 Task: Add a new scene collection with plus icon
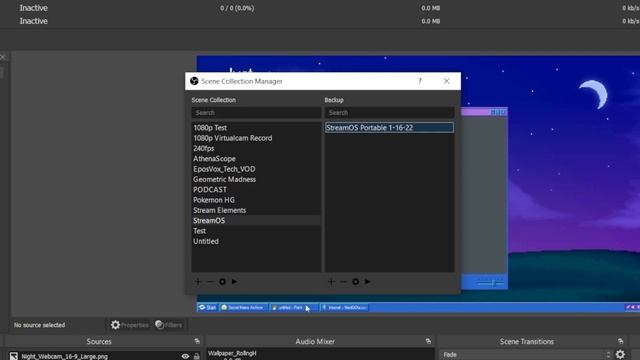(x=198, y=282)
